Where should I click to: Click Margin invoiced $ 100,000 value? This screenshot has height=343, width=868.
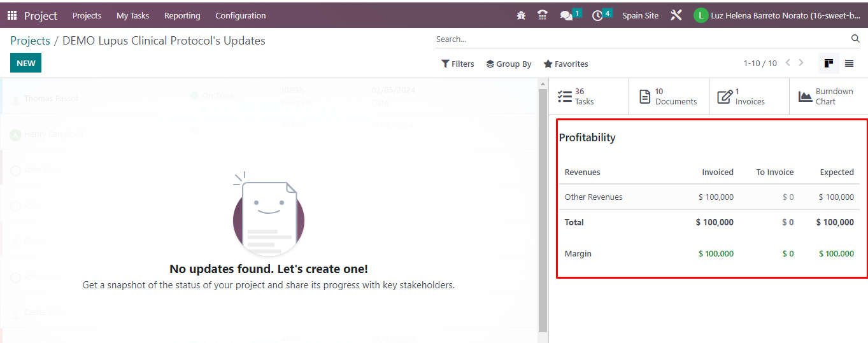(x=716, y=253)
